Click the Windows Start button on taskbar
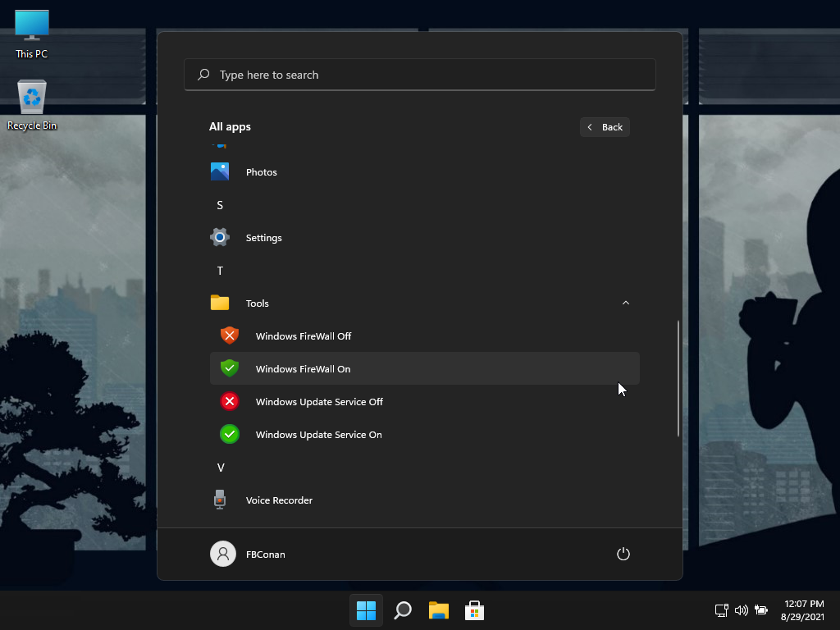This screenshot has width=840, height=630. coord(367,610)
